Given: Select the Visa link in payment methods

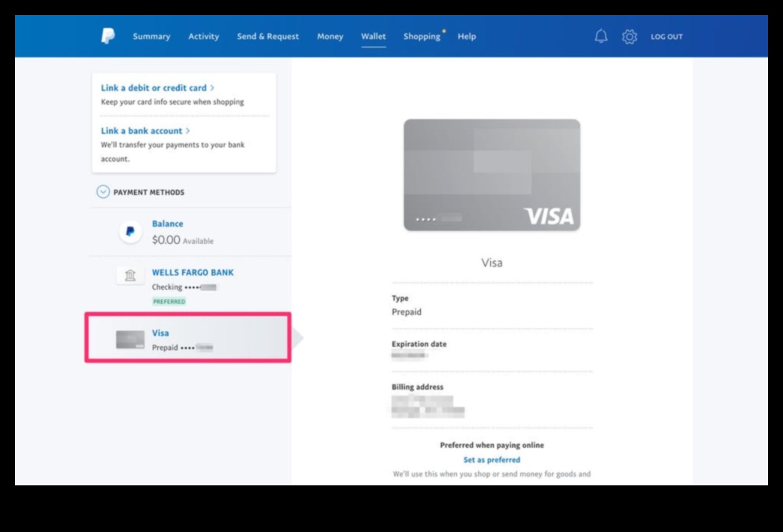Looking at the screenshot, I should [160, 333].
